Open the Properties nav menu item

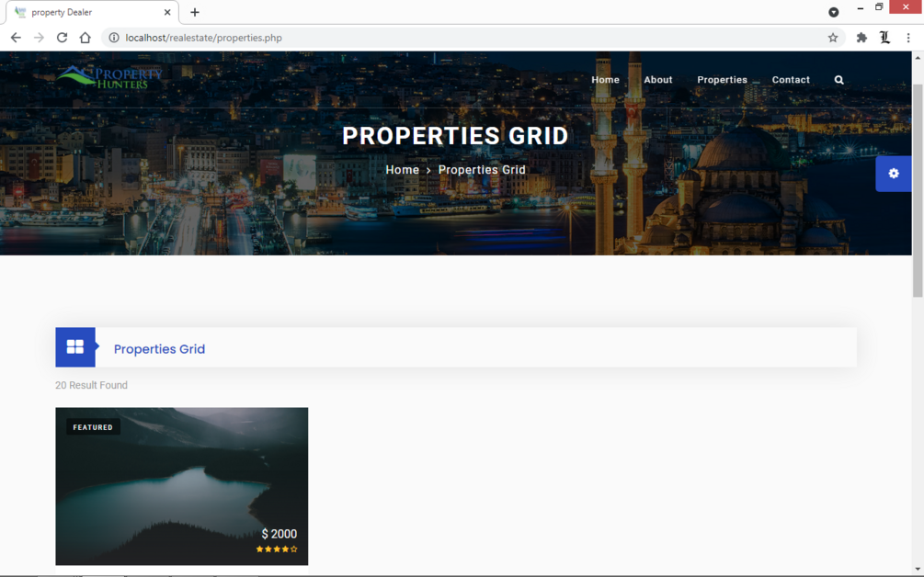pos(722,80)
